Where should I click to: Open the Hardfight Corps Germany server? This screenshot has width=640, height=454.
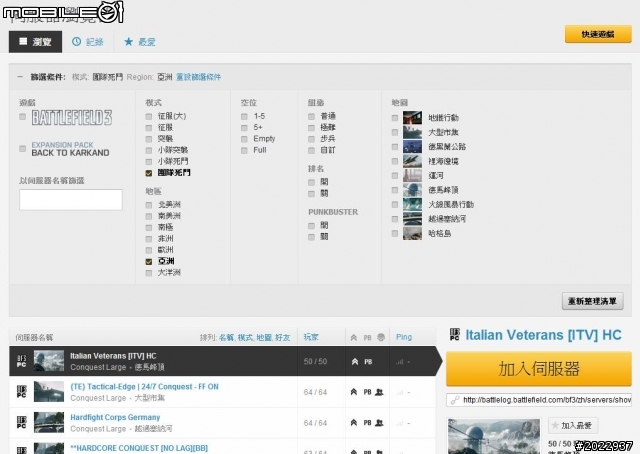coord(115,417)
